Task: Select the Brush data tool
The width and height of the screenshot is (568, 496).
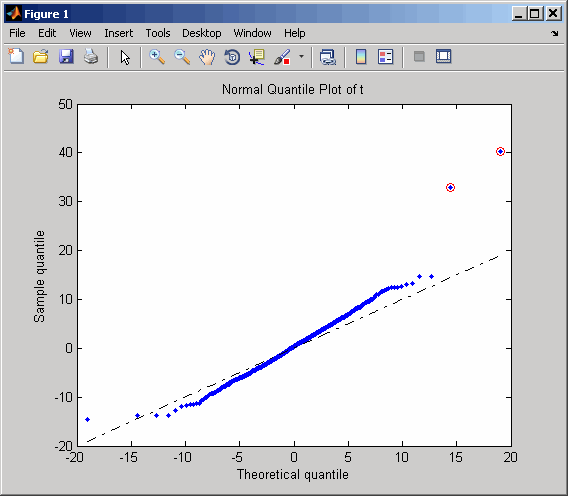Action: tap(282, 57)
